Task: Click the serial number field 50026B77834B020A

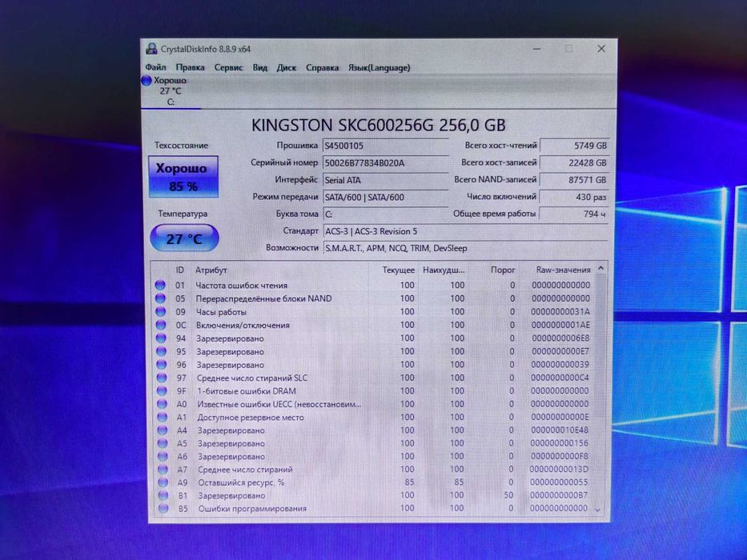Action: coord(385,163)
